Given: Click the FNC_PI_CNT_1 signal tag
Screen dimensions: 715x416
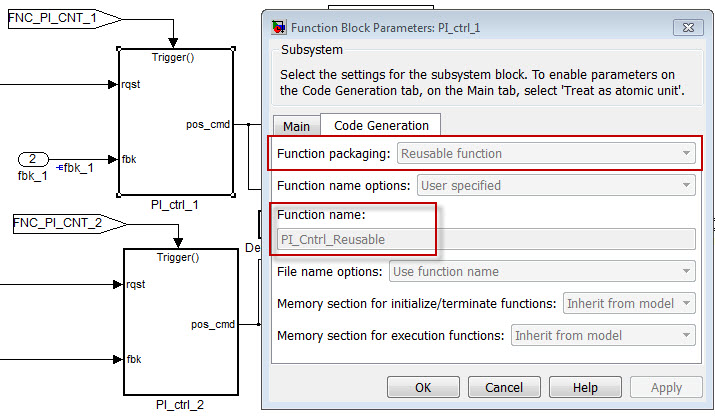Looking at the screenshot, I should click(58, 19).
